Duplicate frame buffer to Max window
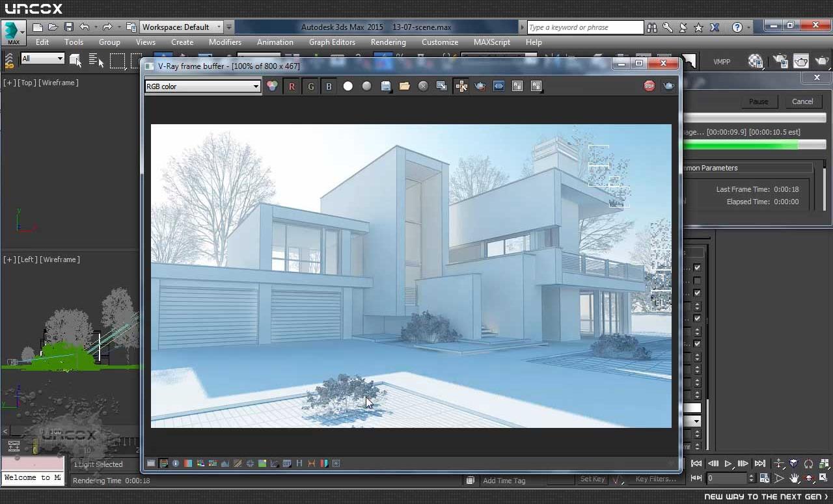This screenshot has height=504, width=833. 442,86
